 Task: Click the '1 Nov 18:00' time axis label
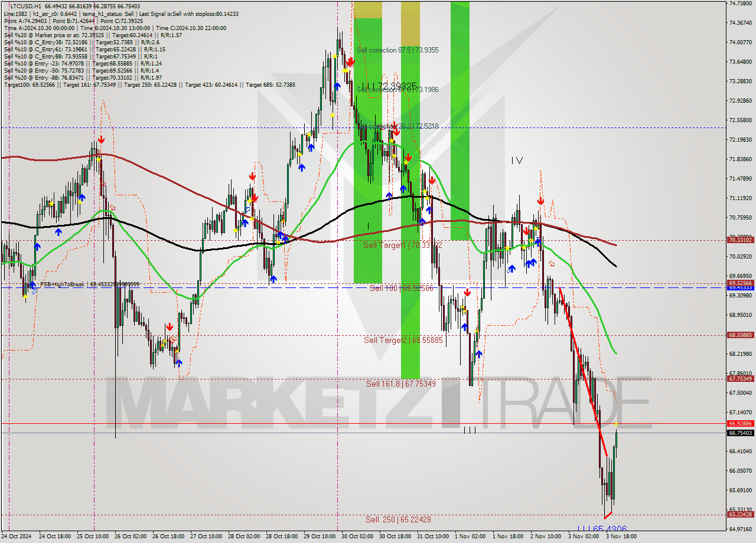coord(508,537)
